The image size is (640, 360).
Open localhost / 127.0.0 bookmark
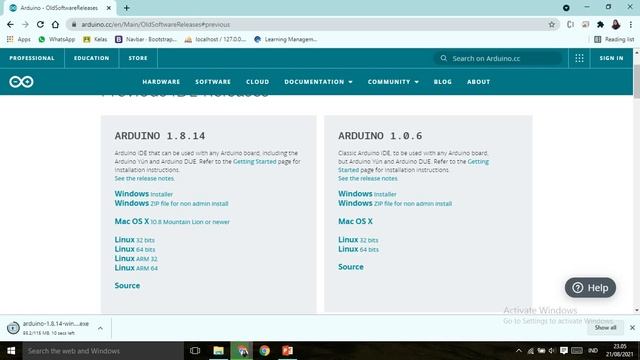(x=215, y=39)
